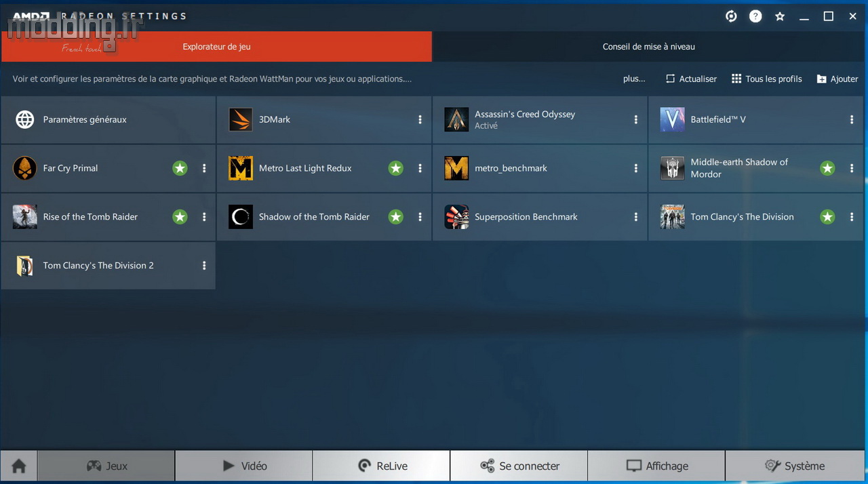Click the Tom Clancy's The Division 2 icon
868x484 pixels.
pos(25,266)
